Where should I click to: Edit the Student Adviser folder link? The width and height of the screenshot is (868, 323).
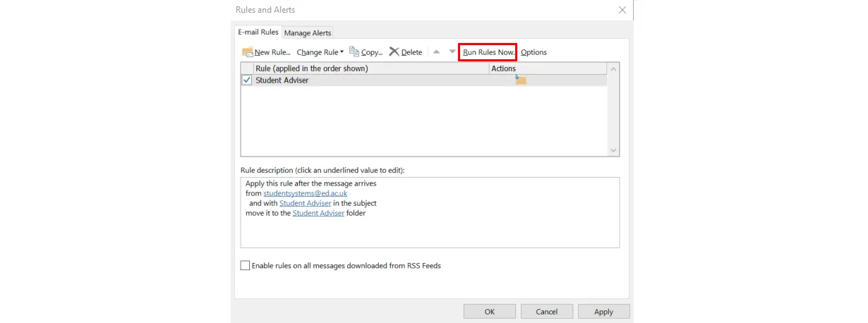point(319,213)
